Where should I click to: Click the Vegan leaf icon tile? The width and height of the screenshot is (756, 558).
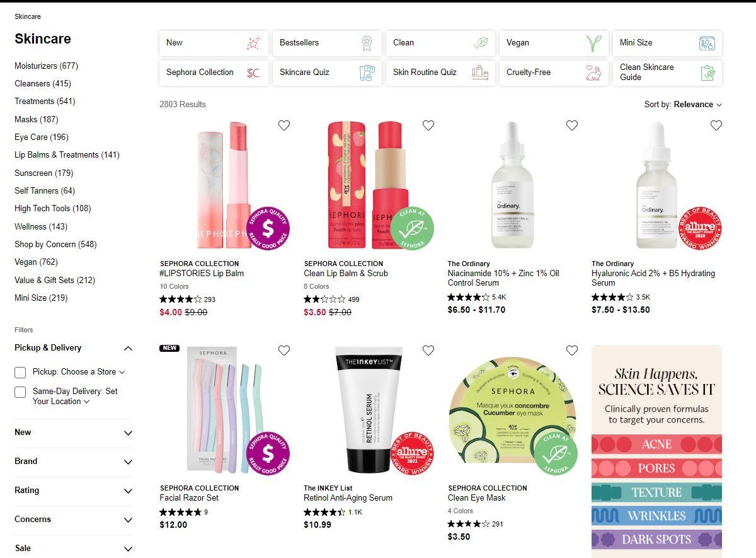(x=554, y=43)
